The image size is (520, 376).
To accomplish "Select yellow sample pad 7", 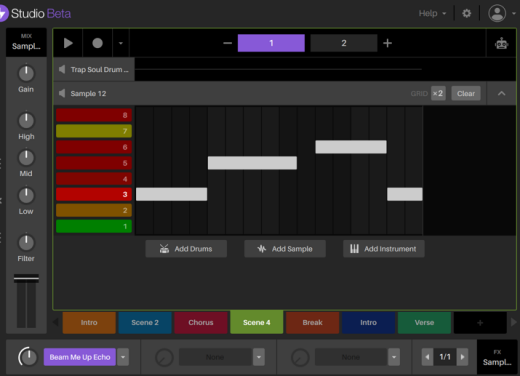I will coord(94,131).
